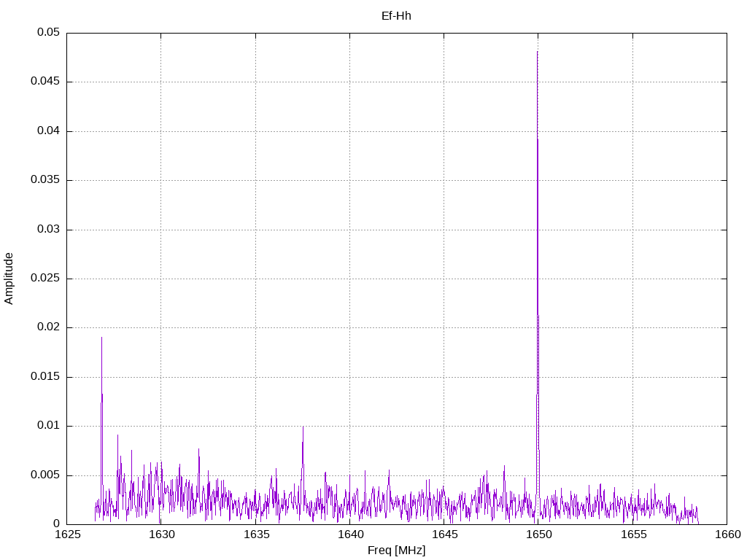Click the 0.005 y-axis tick label

(45, 475)
